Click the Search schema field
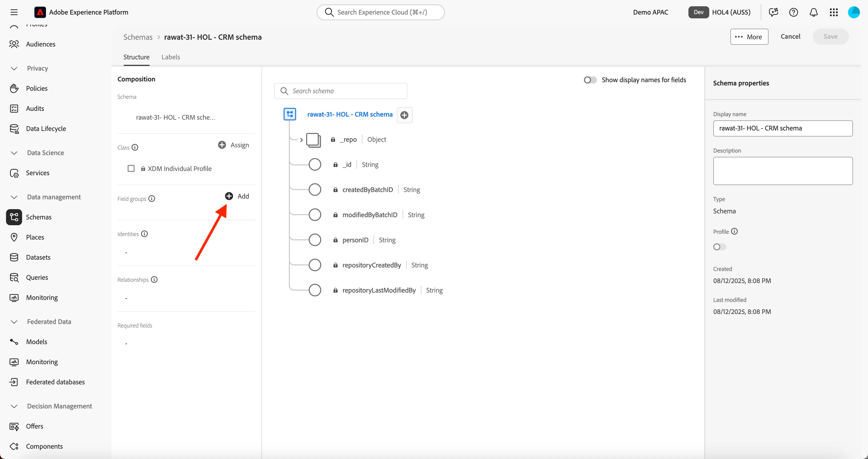 (341, 91)
